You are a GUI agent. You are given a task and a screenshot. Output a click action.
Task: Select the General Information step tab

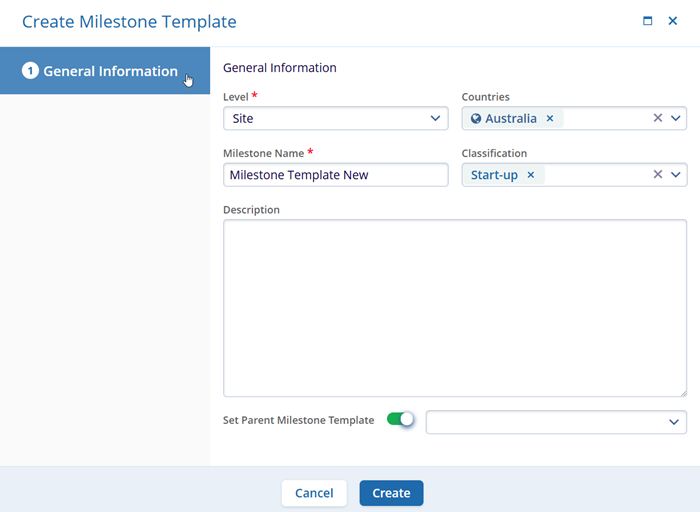[105, 71]
